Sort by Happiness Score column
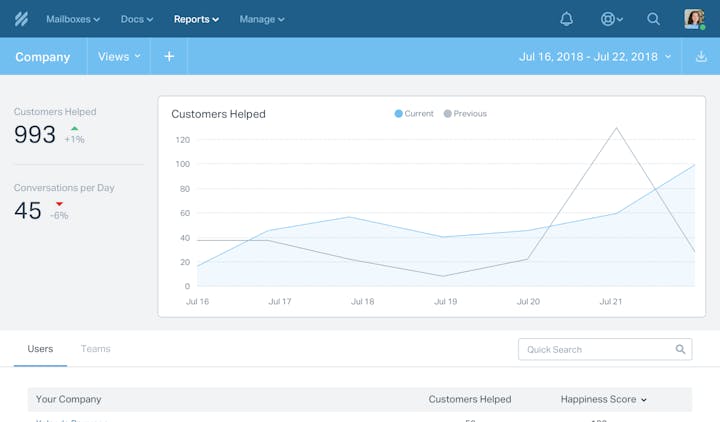720x422 pixels. pyautogui.click(x=603, y=400)
